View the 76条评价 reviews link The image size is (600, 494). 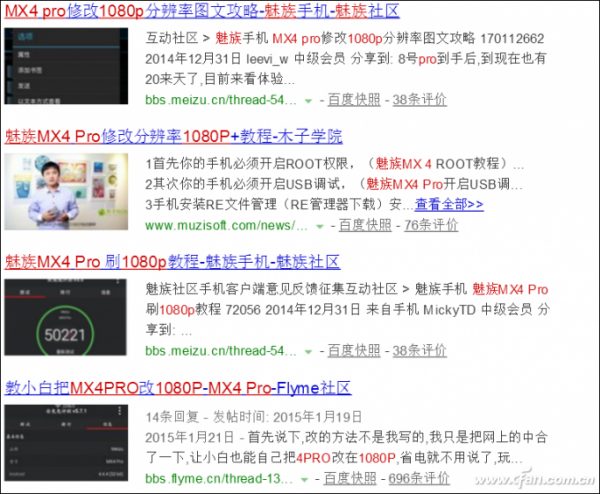click(431, 225)
